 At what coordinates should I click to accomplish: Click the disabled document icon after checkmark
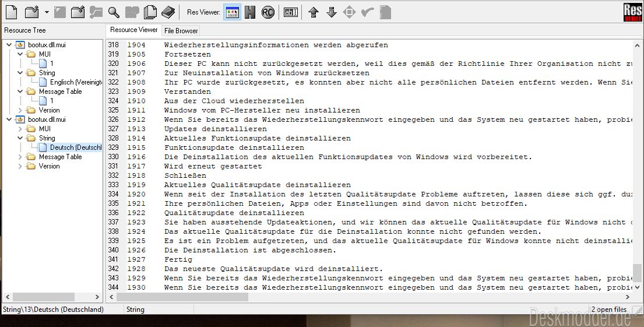(x=385, y=12)
